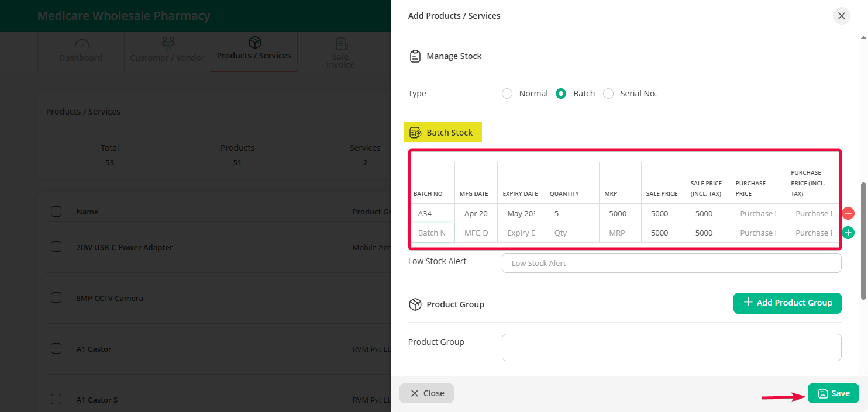Click the "A1 Castor S" product name
The height and width of the screenshot is (412, 868).
click(x=97, y=400)
